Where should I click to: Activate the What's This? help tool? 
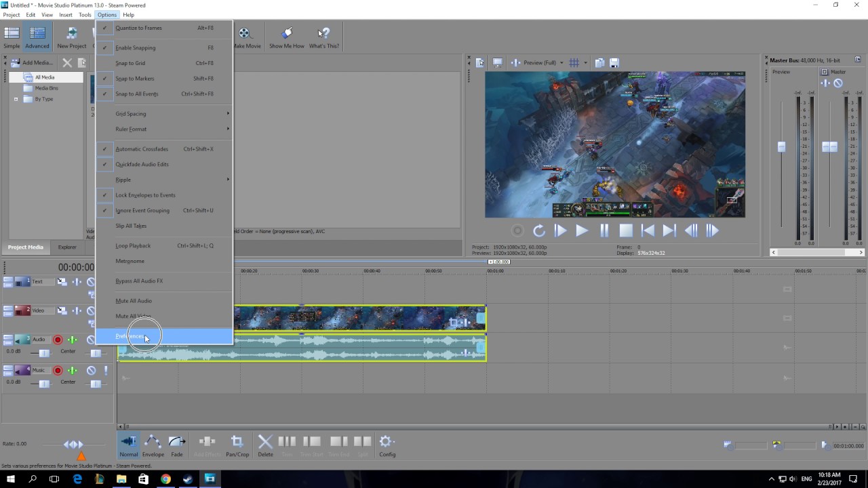click(324, 37)
